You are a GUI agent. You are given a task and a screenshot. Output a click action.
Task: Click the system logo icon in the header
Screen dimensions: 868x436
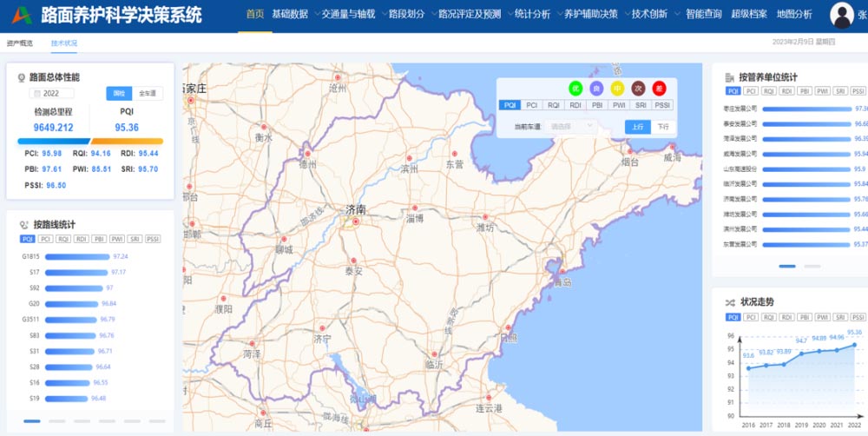[x=21, y=14]
